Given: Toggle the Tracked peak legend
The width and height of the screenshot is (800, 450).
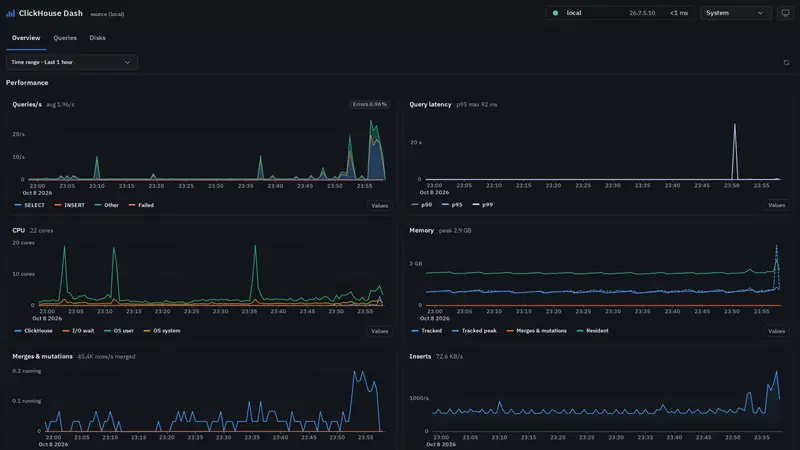Looking at the screenshot, I should coord(474,331).
